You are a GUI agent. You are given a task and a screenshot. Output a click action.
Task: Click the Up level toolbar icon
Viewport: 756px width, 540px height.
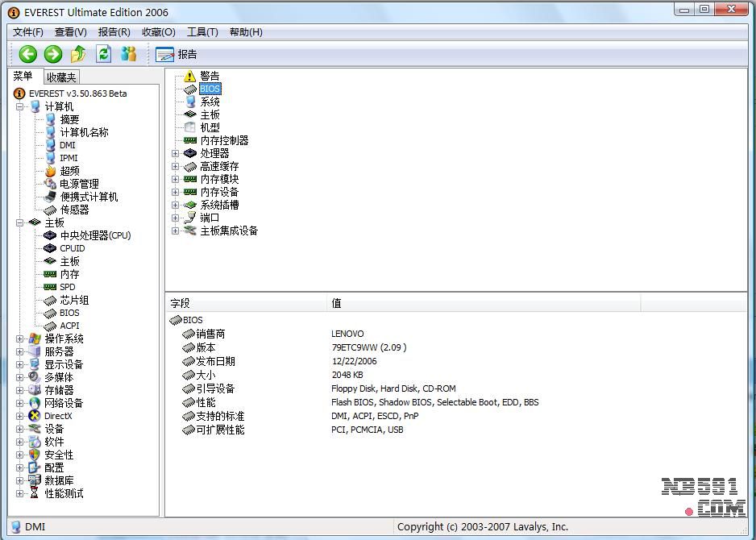[78, 54]
